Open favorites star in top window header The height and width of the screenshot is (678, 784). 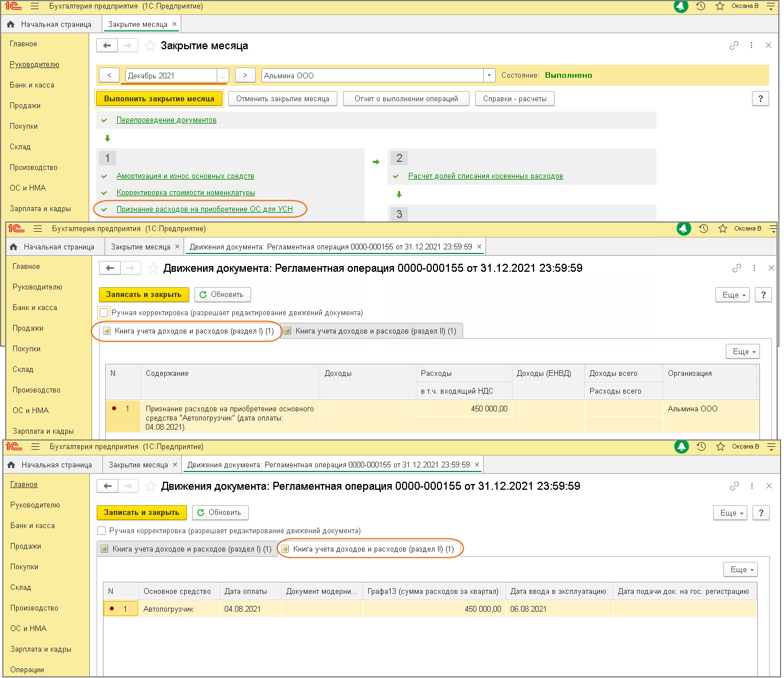(720, 6)
